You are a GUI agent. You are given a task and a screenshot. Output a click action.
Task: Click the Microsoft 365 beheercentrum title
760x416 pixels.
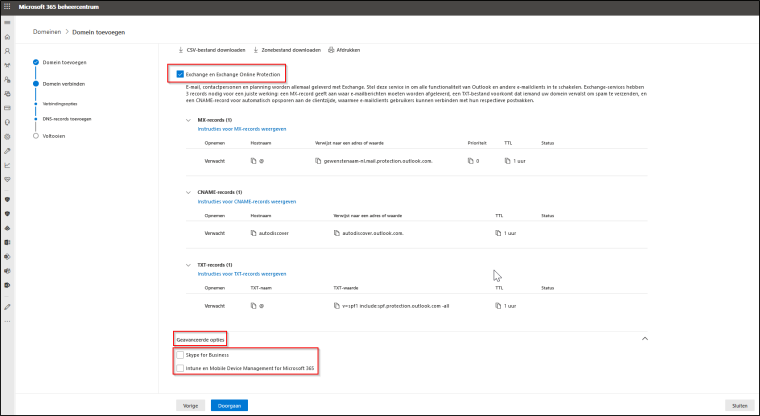click(x=58, y=7)
